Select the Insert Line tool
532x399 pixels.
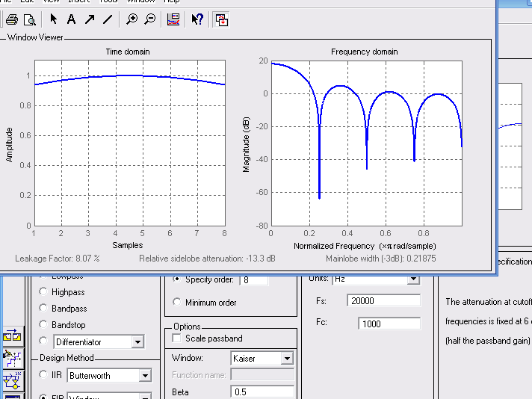[x=108, y=20]
